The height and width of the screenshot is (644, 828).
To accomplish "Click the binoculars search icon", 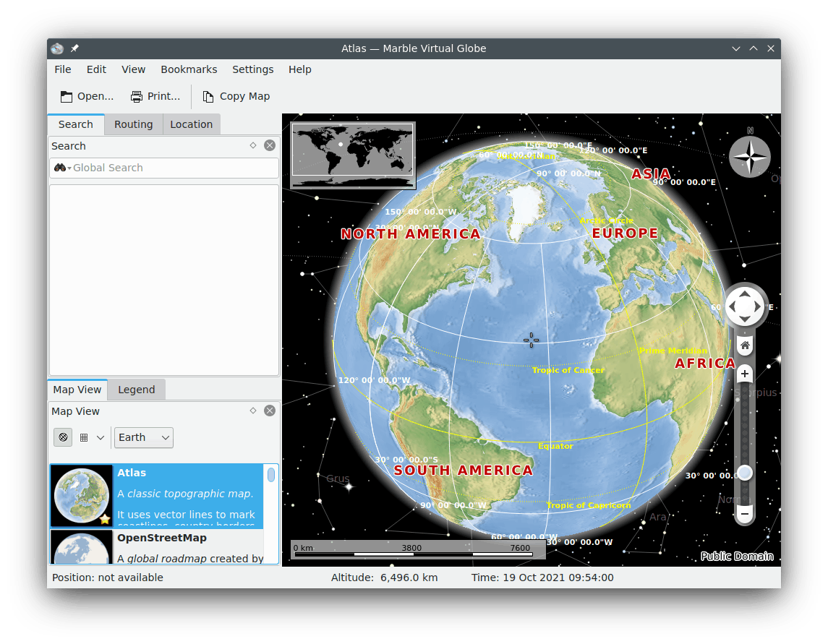I will point(60,168).
